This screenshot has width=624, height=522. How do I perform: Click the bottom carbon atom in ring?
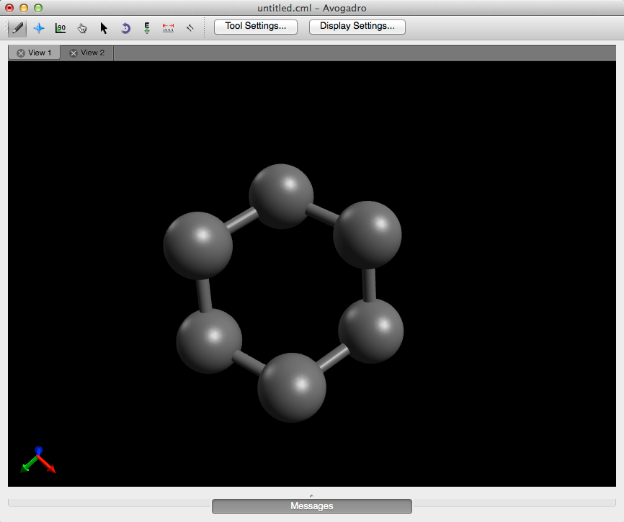coord(292,387)
